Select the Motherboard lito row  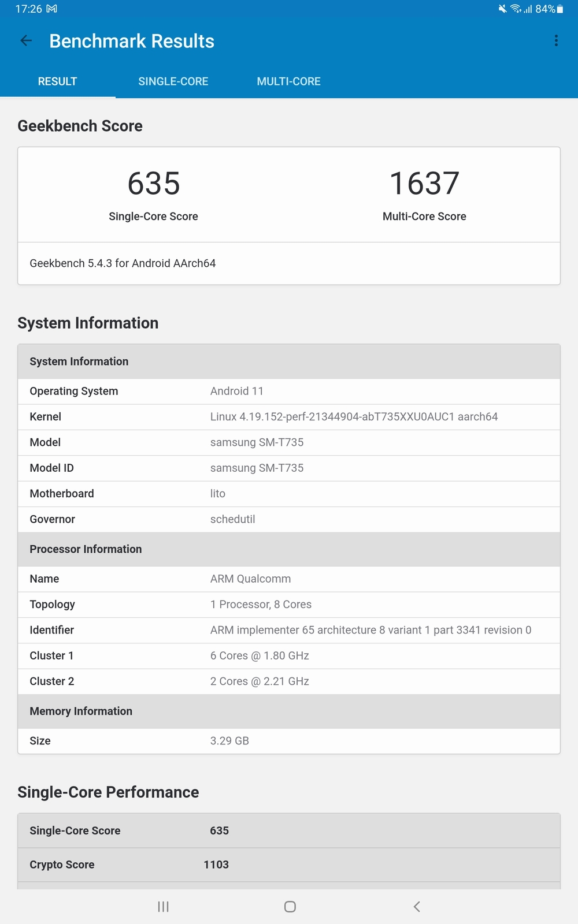pos(289,494)
